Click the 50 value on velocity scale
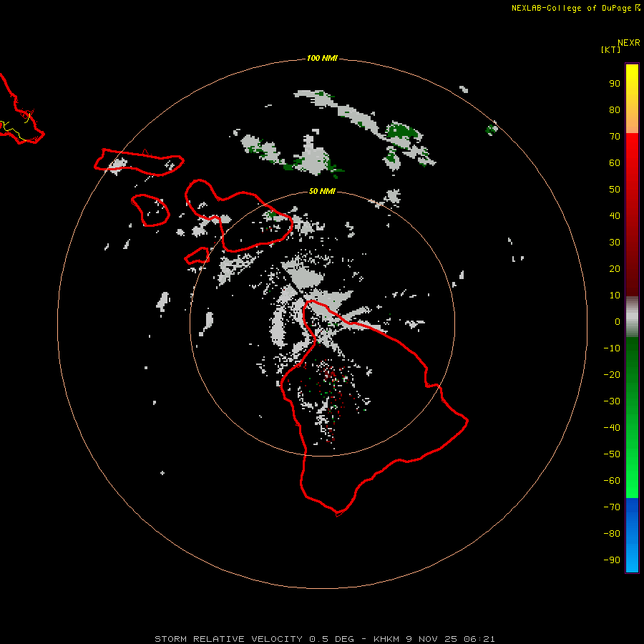Screen dimensions: 644x644 [x=615, y=190]
